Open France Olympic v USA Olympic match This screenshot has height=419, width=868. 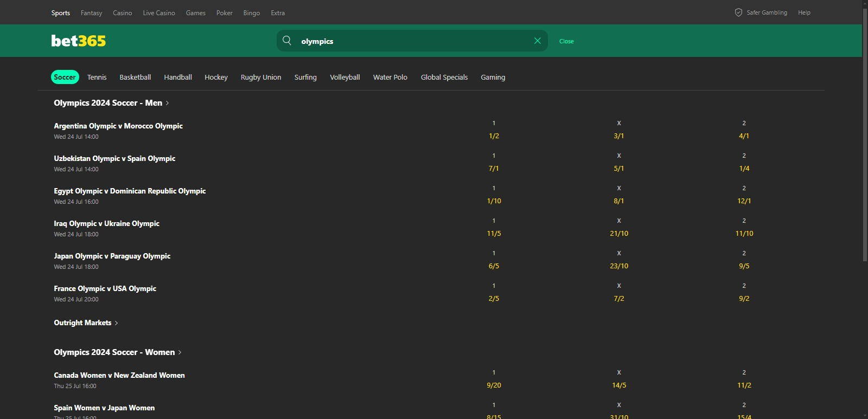[105, 288]
